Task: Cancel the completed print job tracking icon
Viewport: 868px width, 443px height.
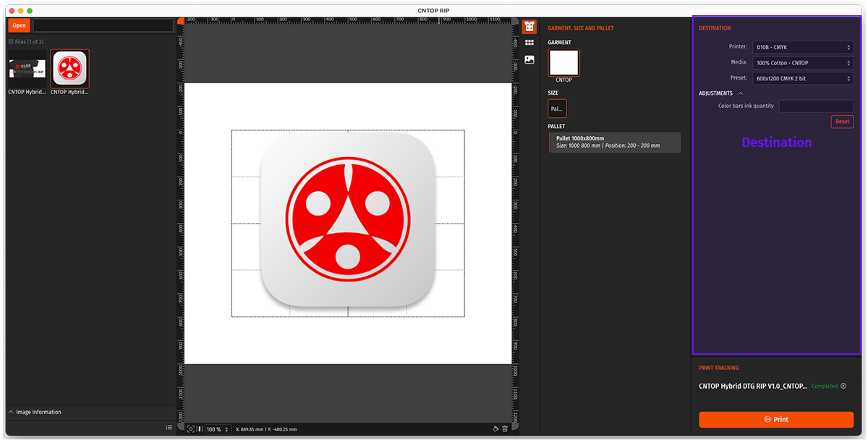Action: [843, 386]
